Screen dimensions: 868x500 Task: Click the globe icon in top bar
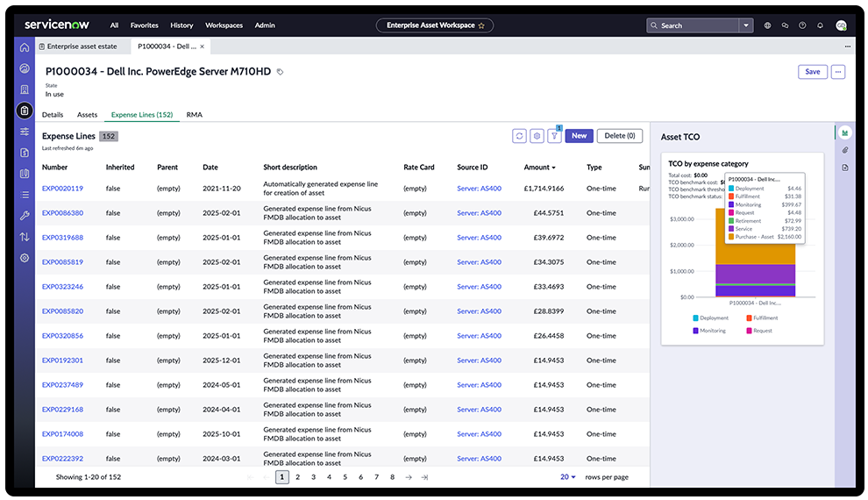point(767,25)
